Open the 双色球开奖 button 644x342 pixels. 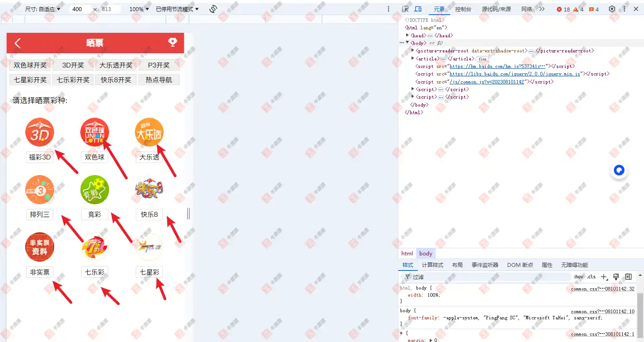(x=30, y=65)
